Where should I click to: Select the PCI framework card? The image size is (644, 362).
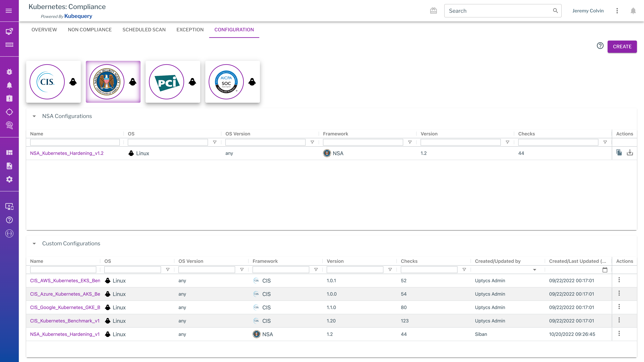[x=173, y=82]
